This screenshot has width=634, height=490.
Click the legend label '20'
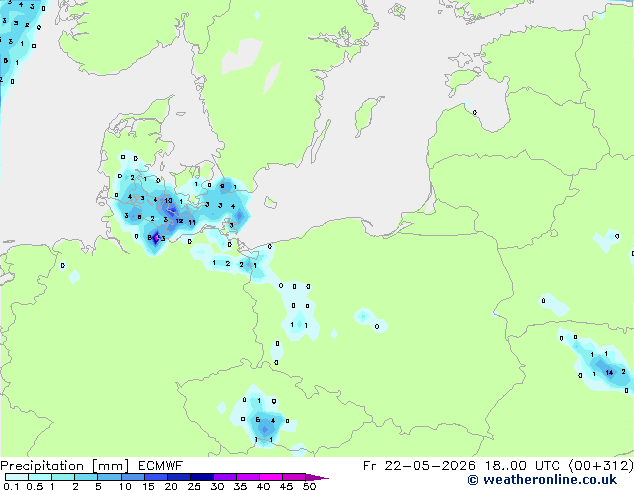pyautogui.click(x=171, y=486)
